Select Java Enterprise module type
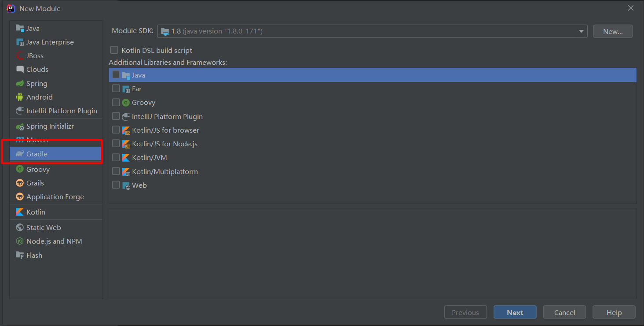644x326 pixels. coord(50,42)
